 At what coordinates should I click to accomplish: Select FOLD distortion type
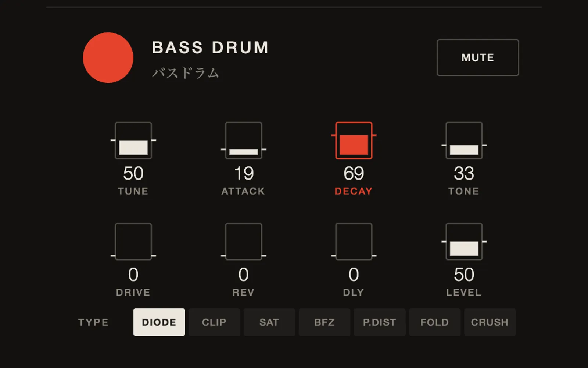pyautogui.click(x=435, y=322)
